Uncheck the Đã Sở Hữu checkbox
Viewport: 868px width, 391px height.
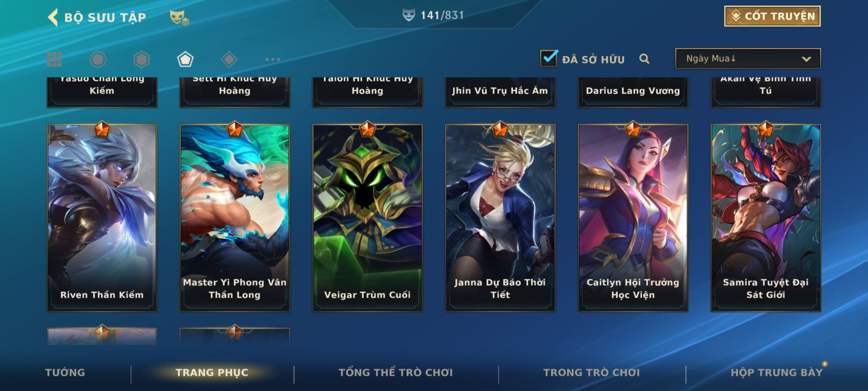coord(549,58)
